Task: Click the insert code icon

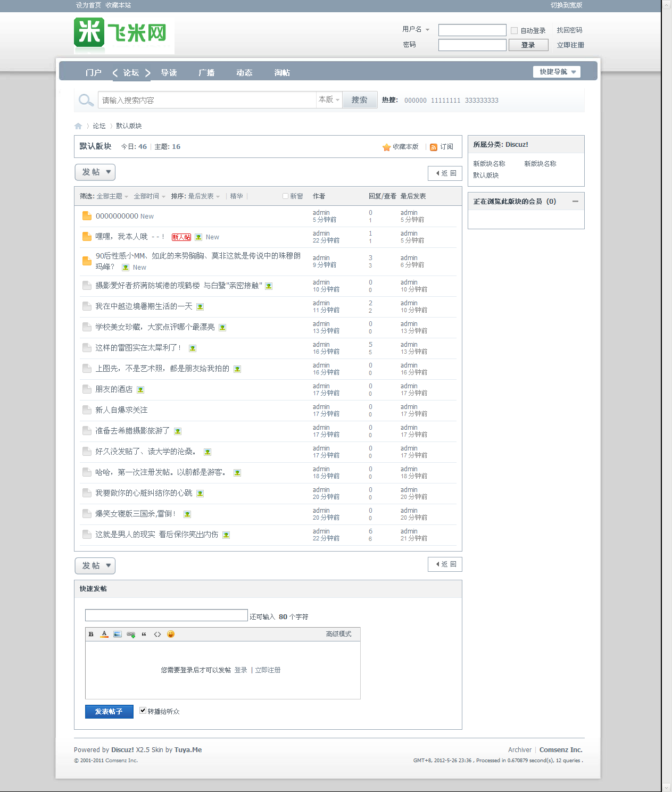Action: coord(157,634)
